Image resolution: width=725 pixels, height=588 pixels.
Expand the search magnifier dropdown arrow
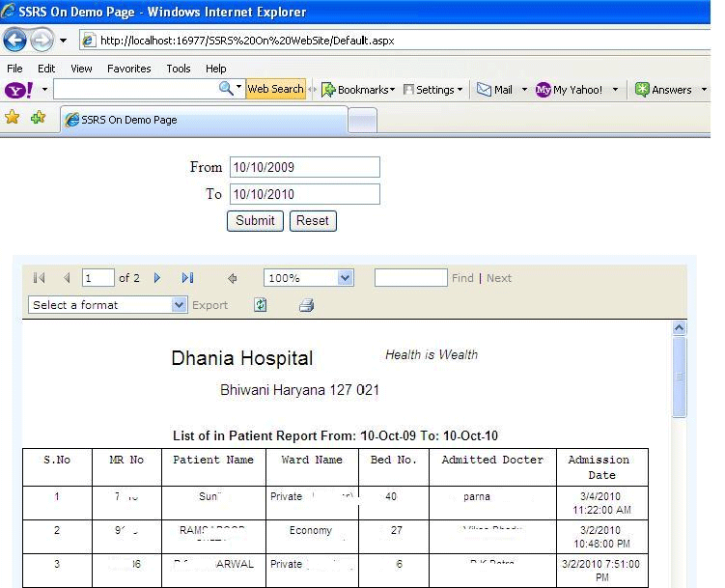(x=238, y=87)
